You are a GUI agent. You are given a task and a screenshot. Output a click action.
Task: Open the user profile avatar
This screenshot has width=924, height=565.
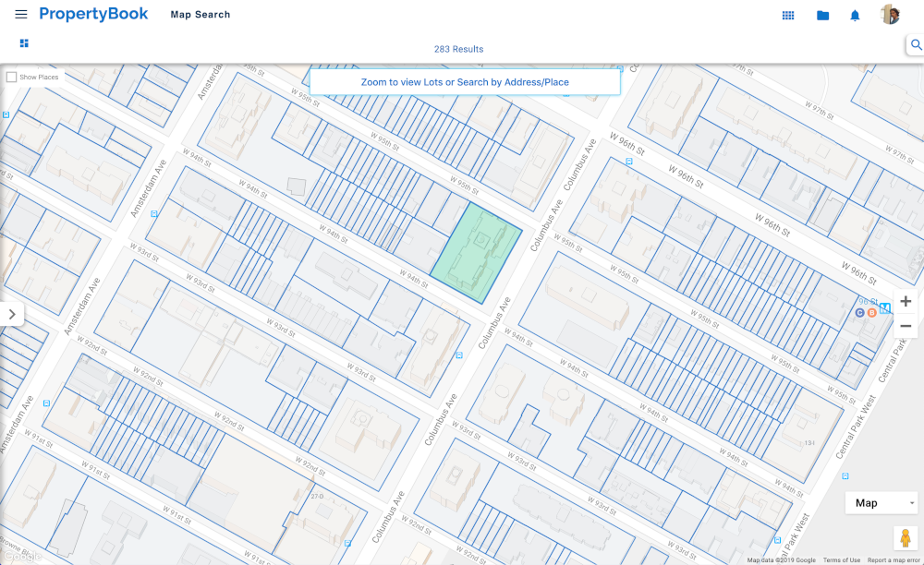(x=890, y=15)
